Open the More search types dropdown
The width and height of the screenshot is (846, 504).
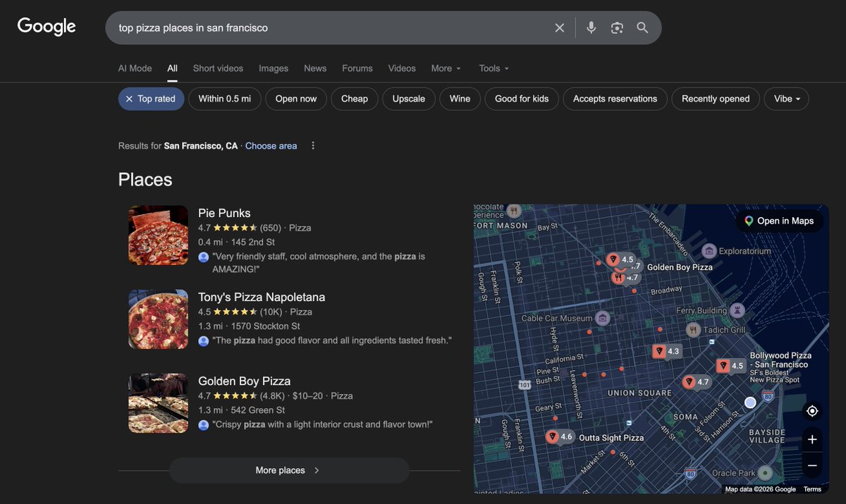tap(446, 68)
